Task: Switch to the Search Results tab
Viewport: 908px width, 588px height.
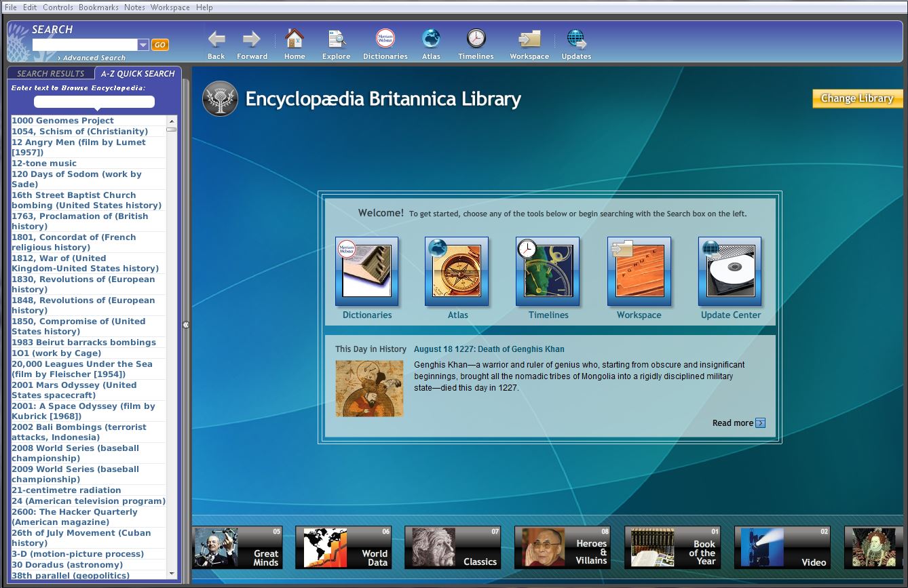Action: coord(50,73)
